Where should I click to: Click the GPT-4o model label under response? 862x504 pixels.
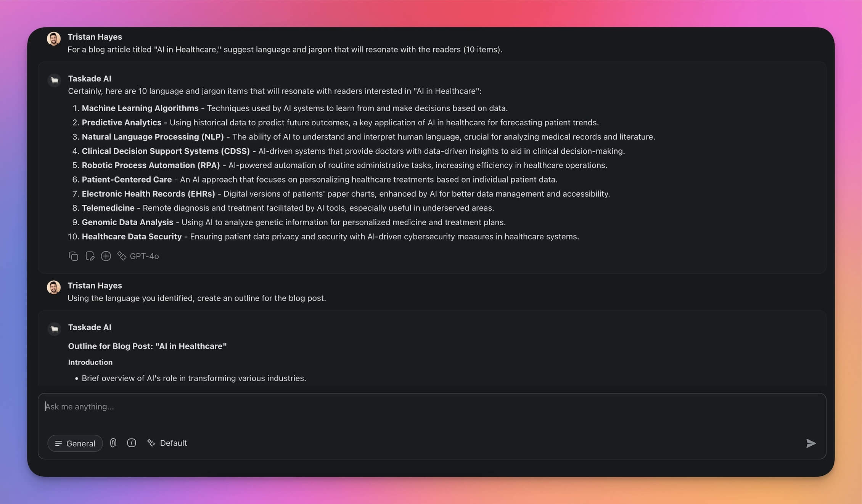click(144, 256)
